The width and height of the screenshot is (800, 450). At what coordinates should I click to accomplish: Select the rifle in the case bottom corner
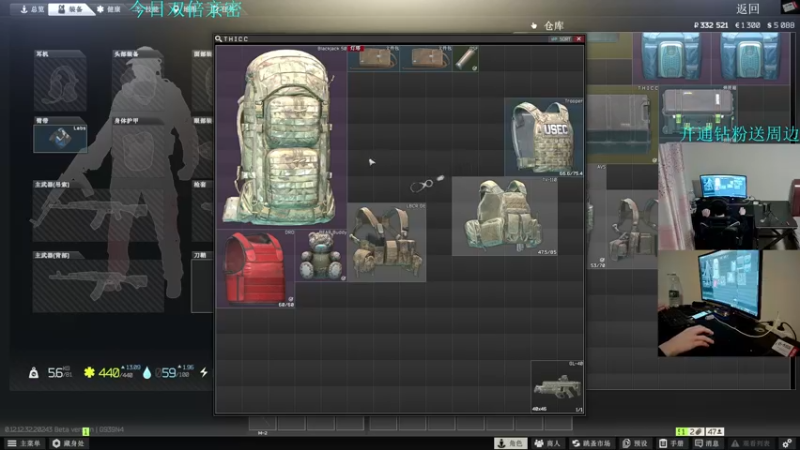(x=557, y=386)
